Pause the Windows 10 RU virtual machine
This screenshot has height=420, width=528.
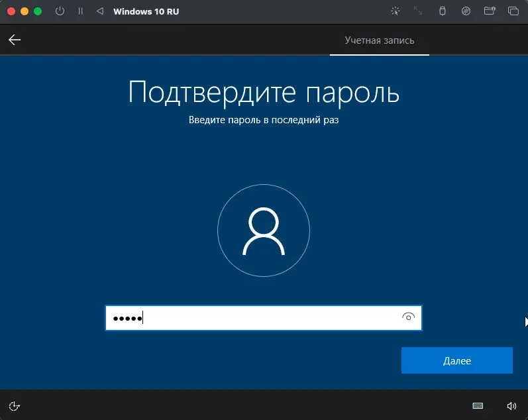pyautogui.click(x=80, y=11)
